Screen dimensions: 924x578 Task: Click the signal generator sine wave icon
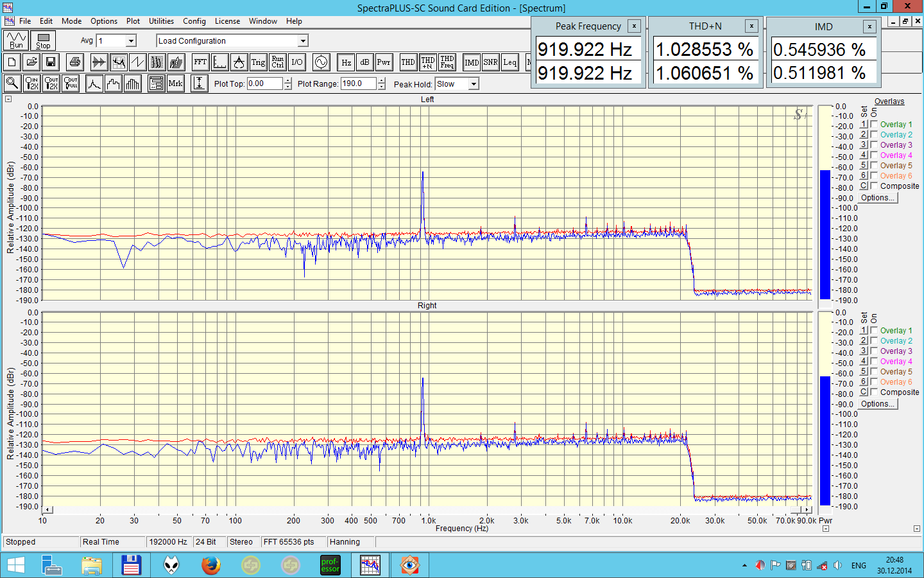[x=321, y=62]
